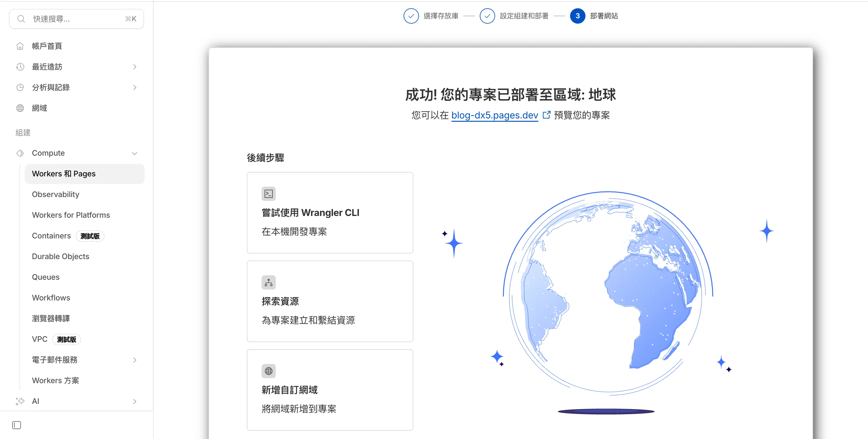The width and height of the screenshot is (868, 439).
Task: Collapse sidebar using bottom-left panel icon
Action: tap(17, 425)
